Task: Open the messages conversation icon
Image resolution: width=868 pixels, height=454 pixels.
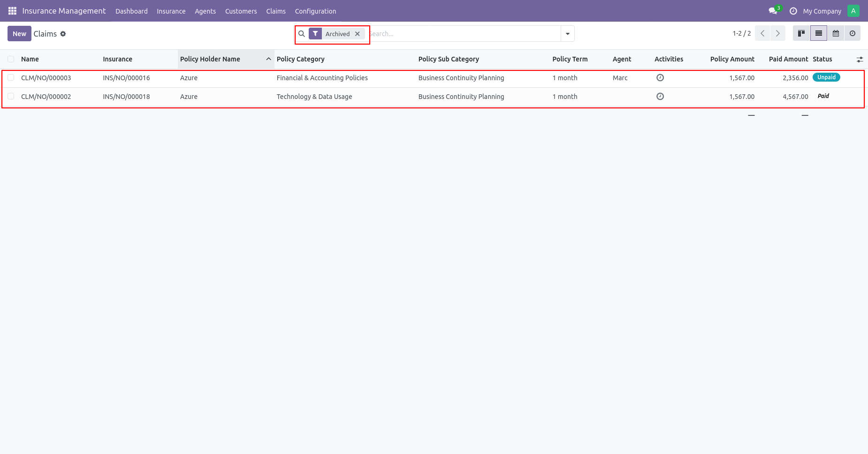Action: tap(773, 11)
